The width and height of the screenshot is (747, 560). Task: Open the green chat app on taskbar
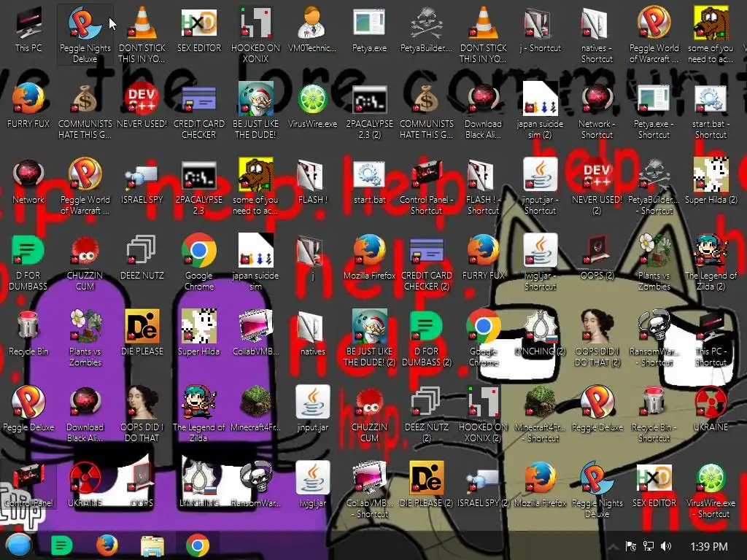pyautogui.click(x=61, y=545)
